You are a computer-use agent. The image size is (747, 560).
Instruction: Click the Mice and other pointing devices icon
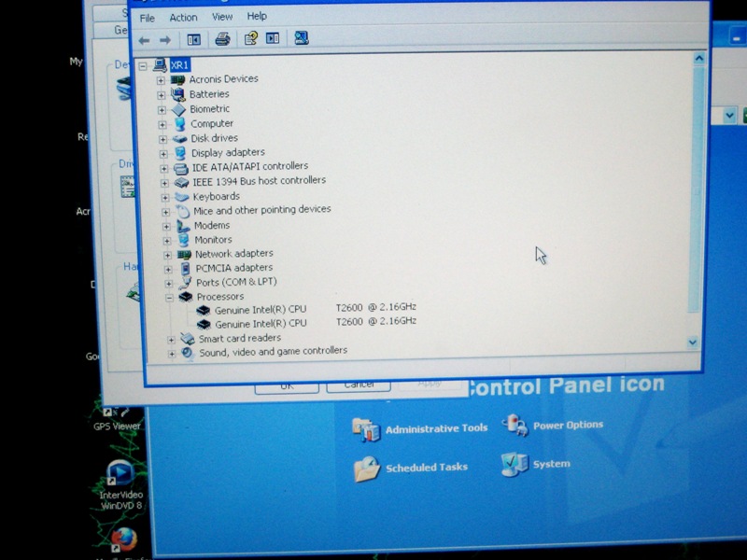[183, 211]
